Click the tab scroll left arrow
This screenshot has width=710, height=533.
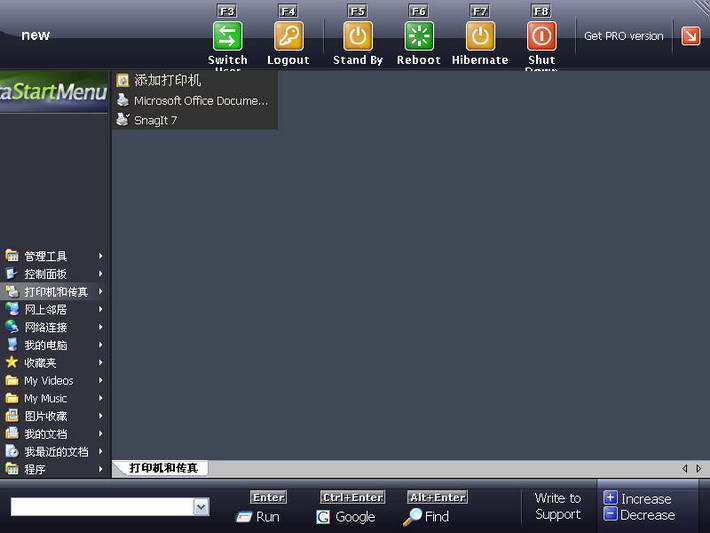[x=685, y=469]
